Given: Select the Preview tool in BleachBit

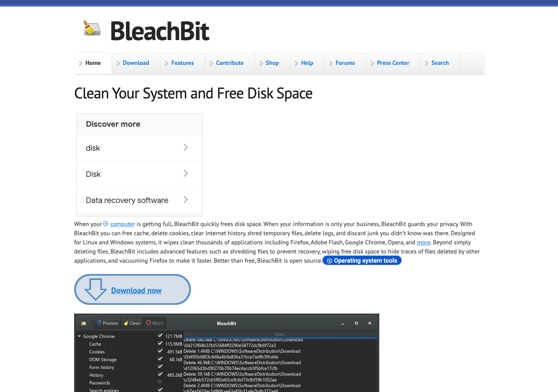Looking at the screenshot, I should click(x=107, y=323).
